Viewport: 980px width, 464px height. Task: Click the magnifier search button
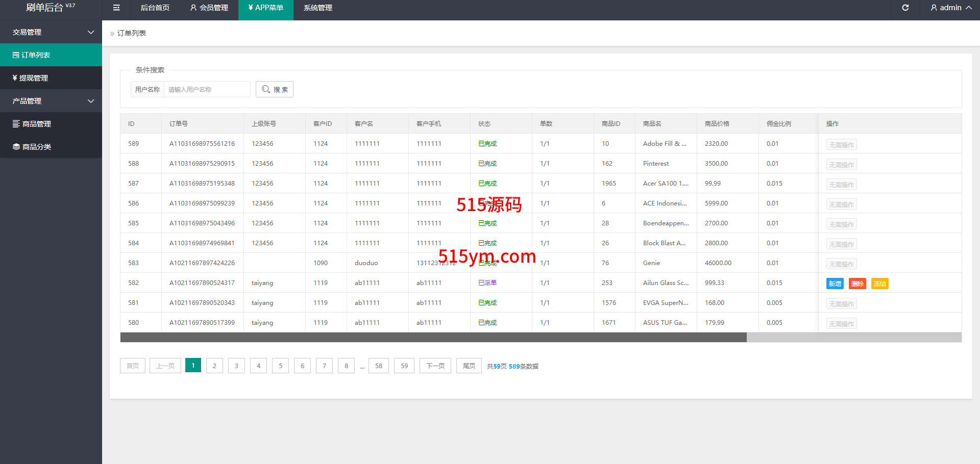point(275,89)
